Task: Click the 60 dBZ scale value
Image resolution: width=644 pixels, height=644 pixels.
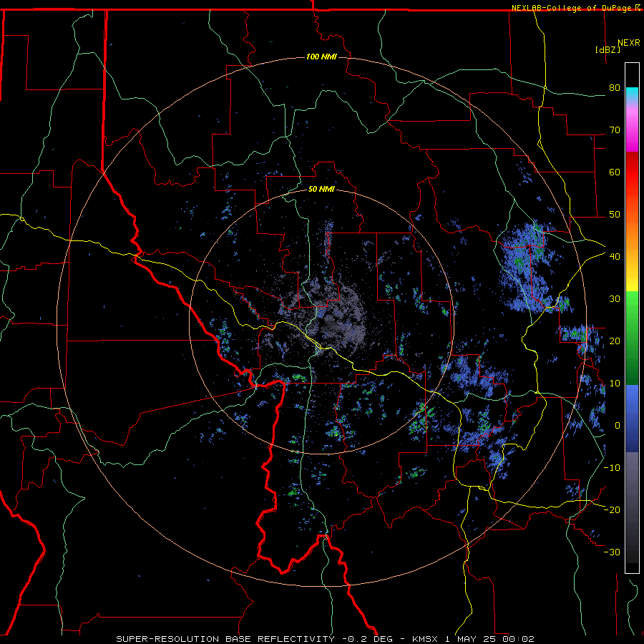Action: (615, 172)
